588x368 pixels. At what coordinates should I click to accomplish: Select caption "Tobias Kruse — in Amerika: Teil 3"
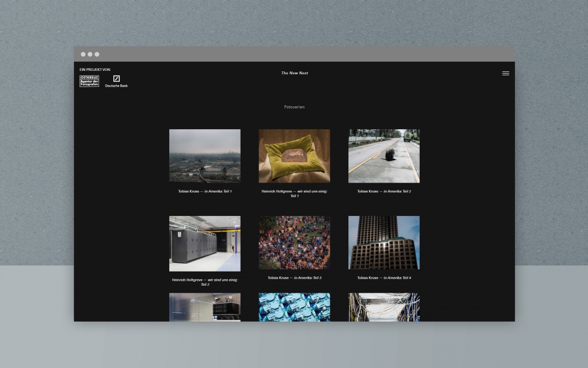(295, 278)
